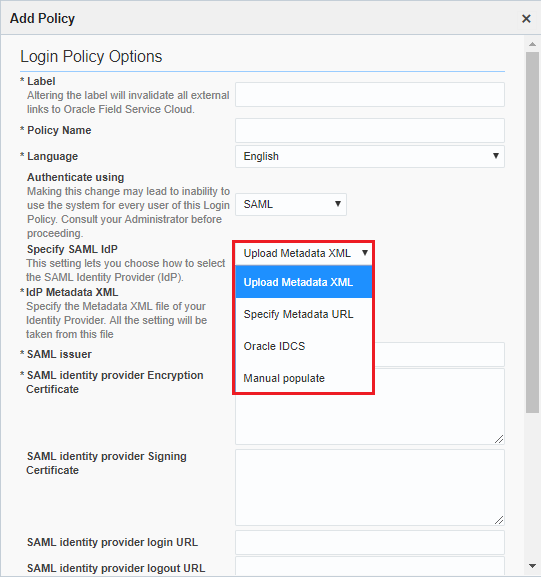Click the SAML issuer input field
The width and height of the screenshot is (541, 577).
coord(439,354)
